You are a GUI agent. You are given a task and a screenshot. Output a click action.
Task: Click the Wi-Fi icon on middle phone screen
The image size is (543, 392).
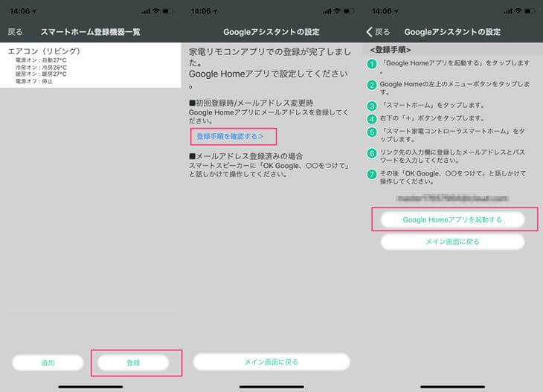click(x=337, y=11)
